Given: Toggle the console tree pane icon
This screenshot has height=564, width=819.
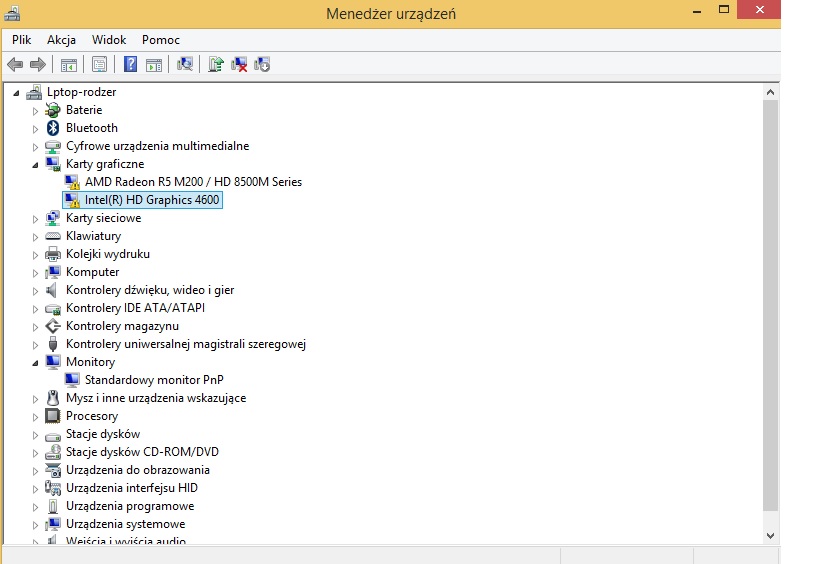Looking at the screenshot, I should coord(68,65).
